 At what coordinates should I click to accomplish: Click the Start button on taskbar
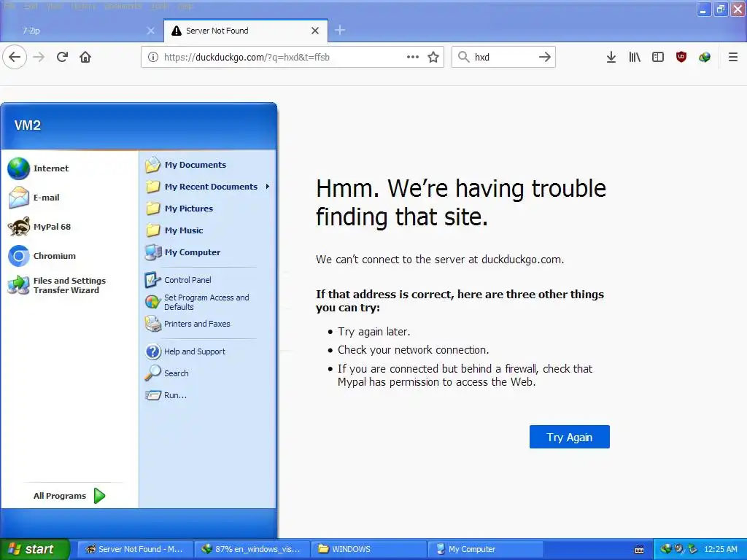click(x=34, y=549)
